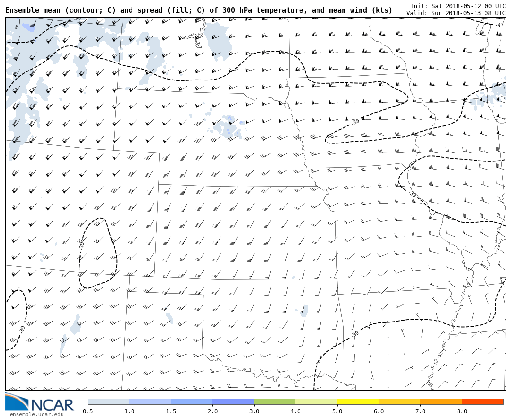Pick the periwinkle 2.0–3.0 colorbar segment

pos(233,402)
